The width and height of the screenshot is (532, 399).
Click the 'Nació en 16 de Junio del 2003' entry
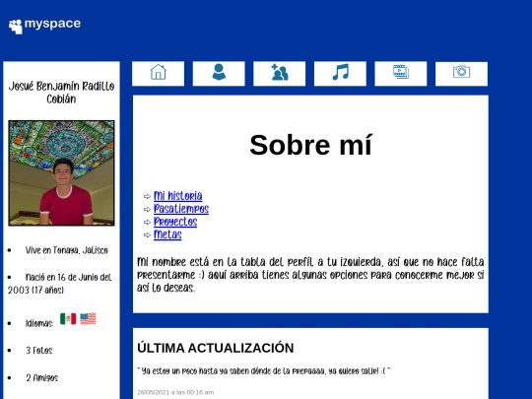pos(60,284)
